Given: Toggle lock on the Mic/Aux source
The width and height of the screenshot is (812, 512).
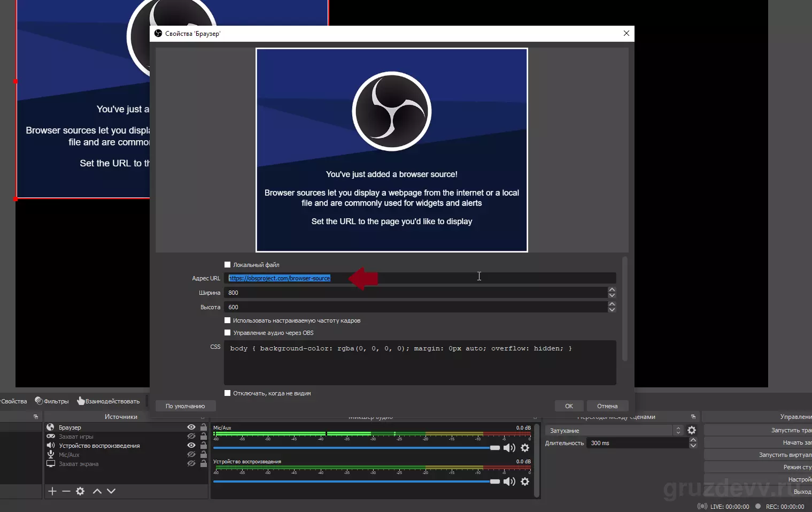Looking at the screenshot, I should 203,454.
